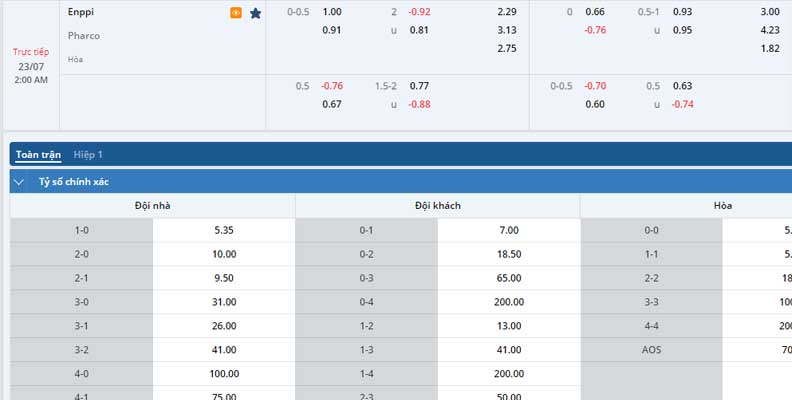Screen dimensions: 792x400
Task: Select away score 0-3 odds 65.00
Action: [x=509, y=278]
